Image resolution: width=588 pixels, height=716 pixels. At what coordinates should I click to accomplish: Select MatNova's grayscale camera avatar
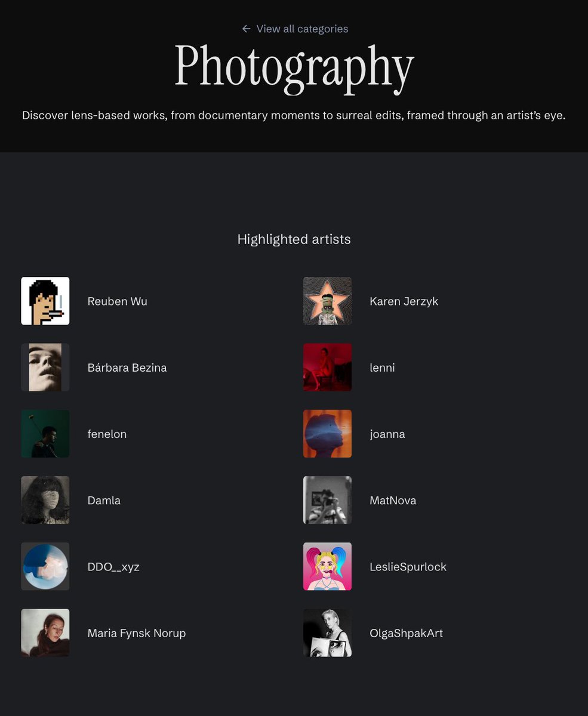(x=327, y=500)
